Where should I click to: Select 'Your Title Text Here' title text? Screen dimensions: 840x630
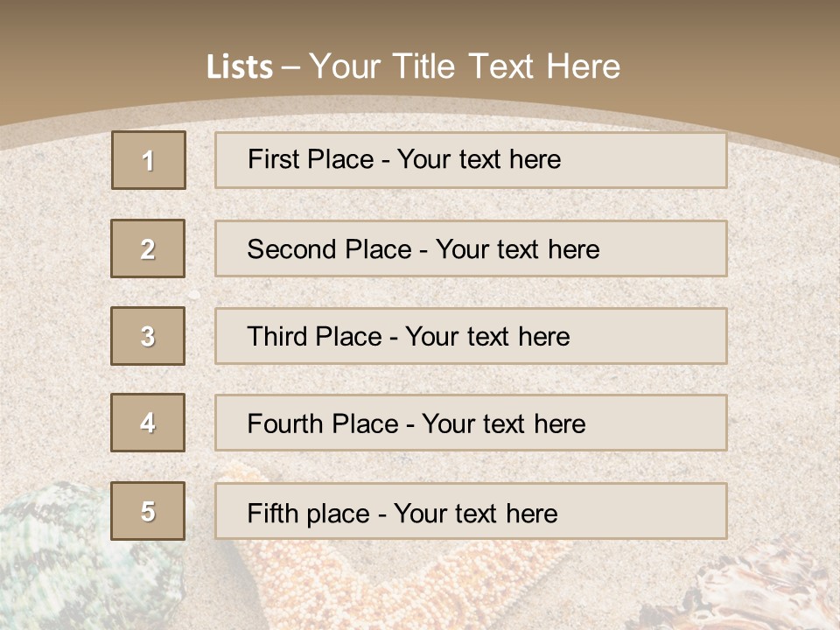(x=465, y=66)
